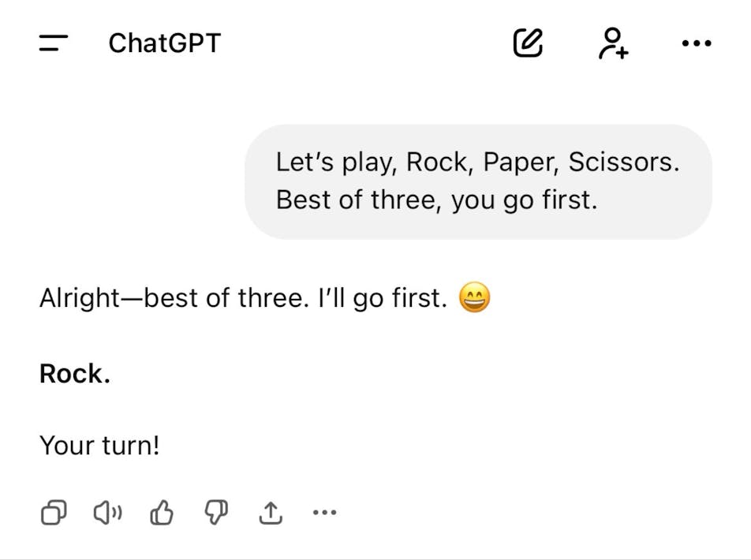This screenshot has height=560, width=751.
Task: Expand more actions ellipsis below the response
Action: [x=324, y=513]
